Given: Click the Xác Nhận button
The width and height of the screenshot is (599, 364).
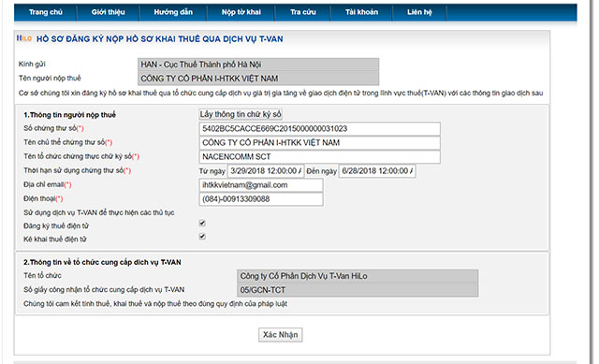Looking at the screenshot, I should 281,335.
